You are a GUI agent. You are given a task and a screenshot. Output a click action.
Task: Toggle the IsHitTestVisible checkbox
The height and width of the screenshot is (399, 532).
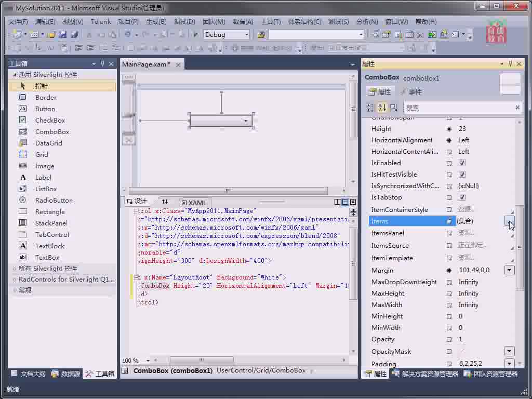462,175
